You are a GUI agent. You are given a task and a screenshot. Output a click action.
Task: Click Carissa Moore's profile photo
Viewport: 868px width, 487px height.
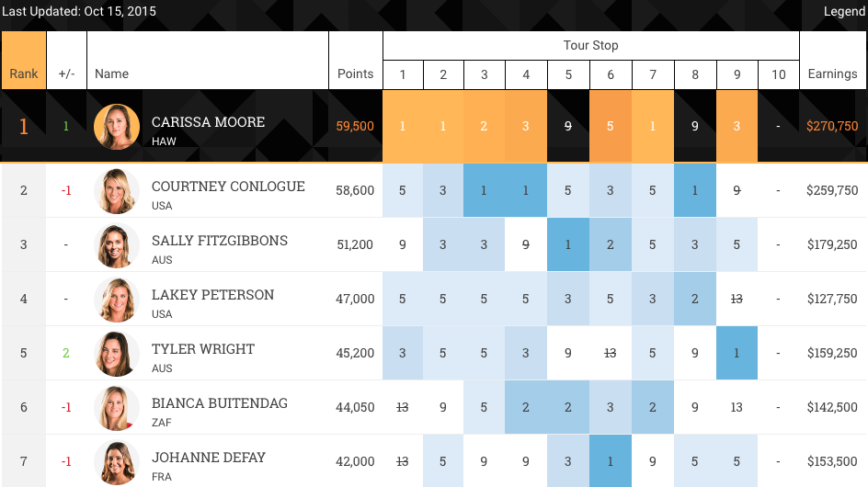pyautogui.click(x=117, y=127)
